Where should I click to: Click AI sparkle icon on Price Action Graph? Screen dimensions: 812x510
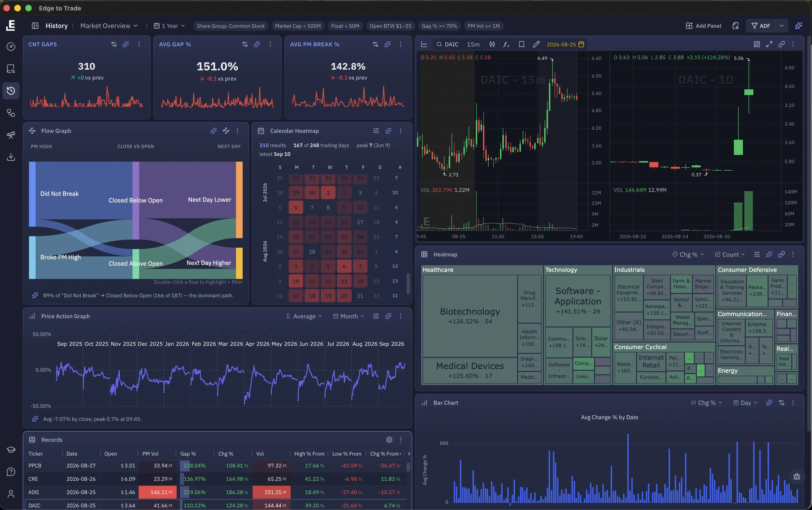388,316
